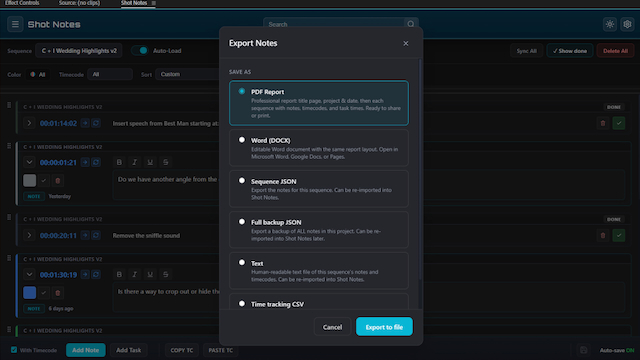Switch to Effect Controls tab
This screenshot has height=360, width=640.
tap(22, 3)
